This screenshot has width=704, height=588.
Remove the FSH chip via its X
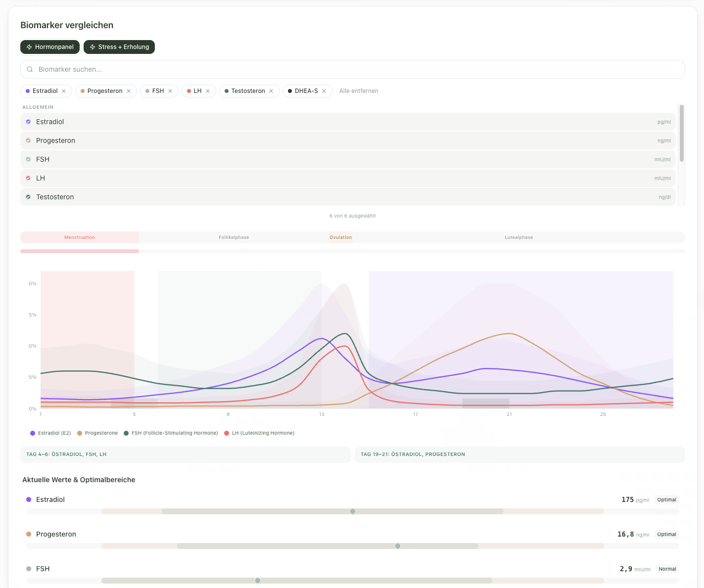coord(170,91)
